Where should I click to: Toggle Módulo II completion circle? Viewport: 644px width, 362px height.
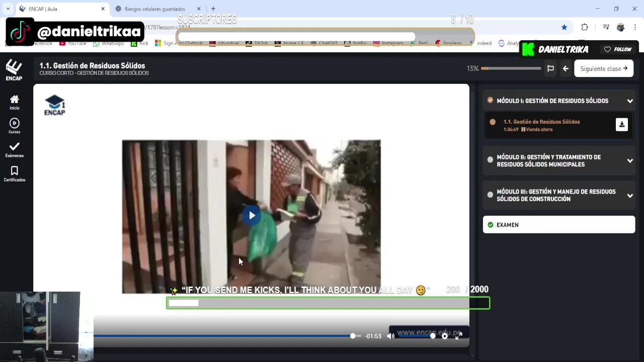pos(490,160)
